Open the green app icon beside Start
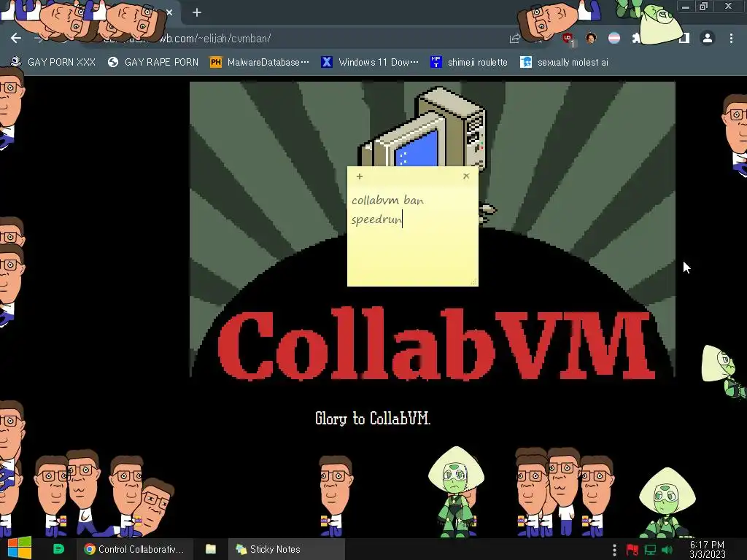 pos(58,549)
